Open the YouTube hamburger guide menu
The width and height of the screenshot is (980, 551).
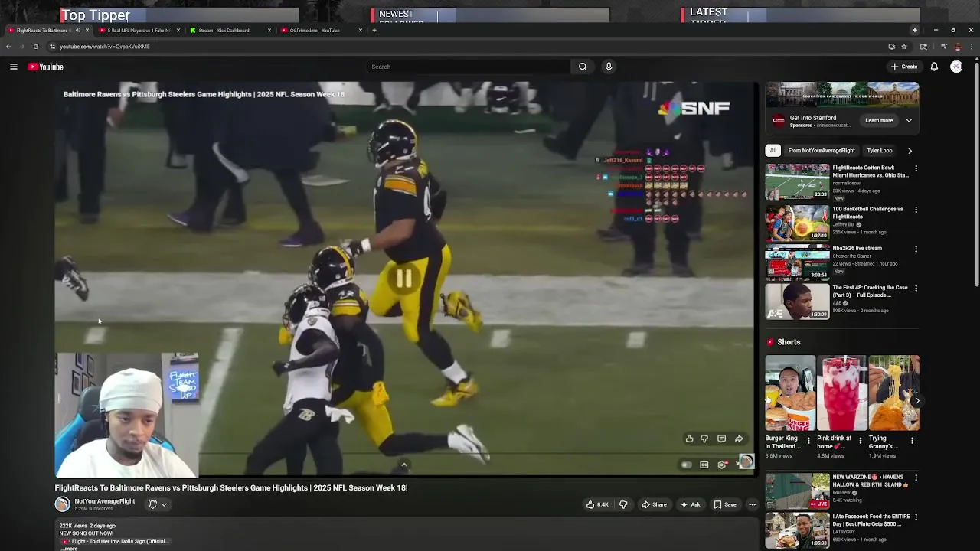tap(13, 67)
